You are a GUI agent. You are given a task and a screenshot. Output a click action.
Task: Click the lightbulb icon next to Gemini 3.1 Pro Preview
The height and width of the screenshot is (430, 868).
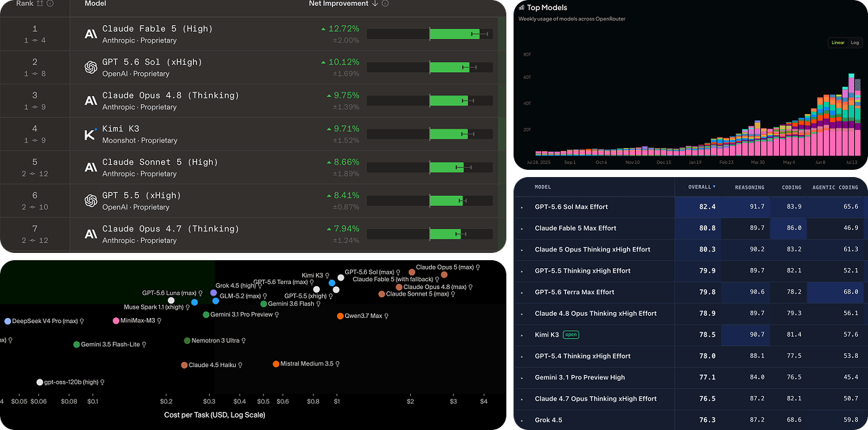tap(277, 315)
